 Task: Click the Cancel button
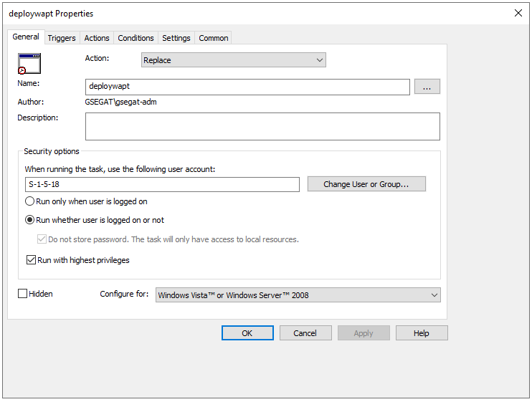[305, 333]
